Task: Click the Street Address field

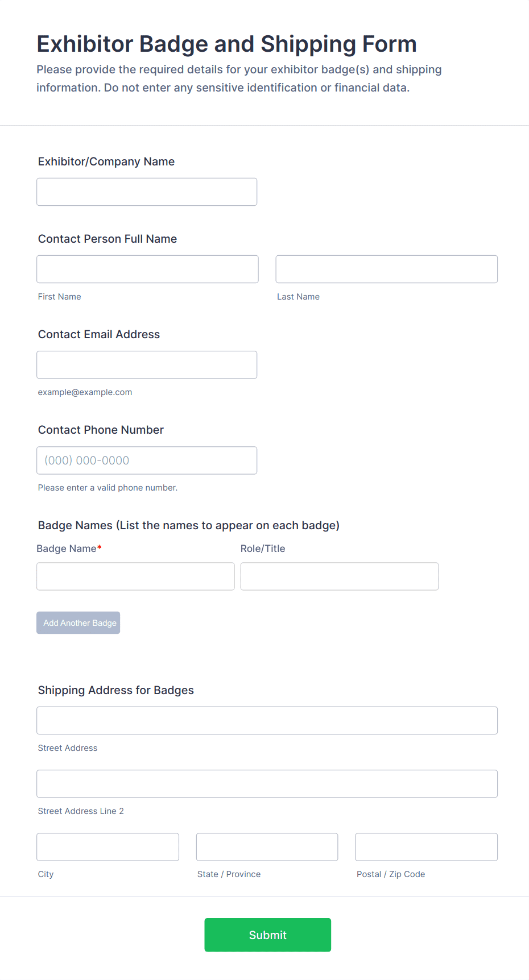Action: pyautogui.click(x=267, y=721)
